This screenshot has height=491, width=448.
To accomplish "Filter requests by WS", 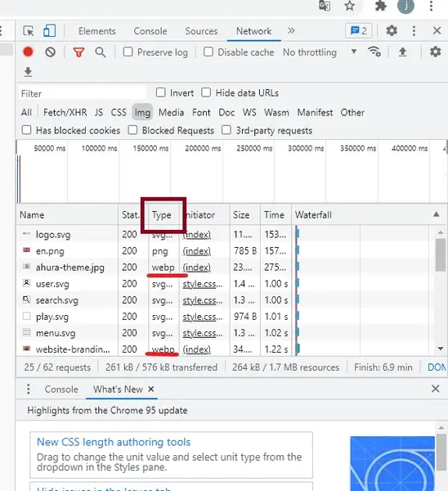I will pyautogui.click(x=249, y=112).
